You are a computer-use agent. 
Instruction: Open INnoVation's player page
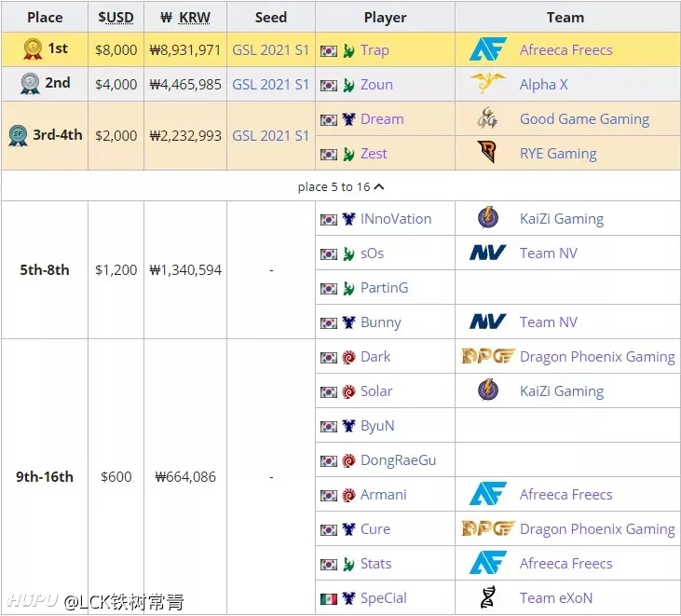[x=396, y=218]
